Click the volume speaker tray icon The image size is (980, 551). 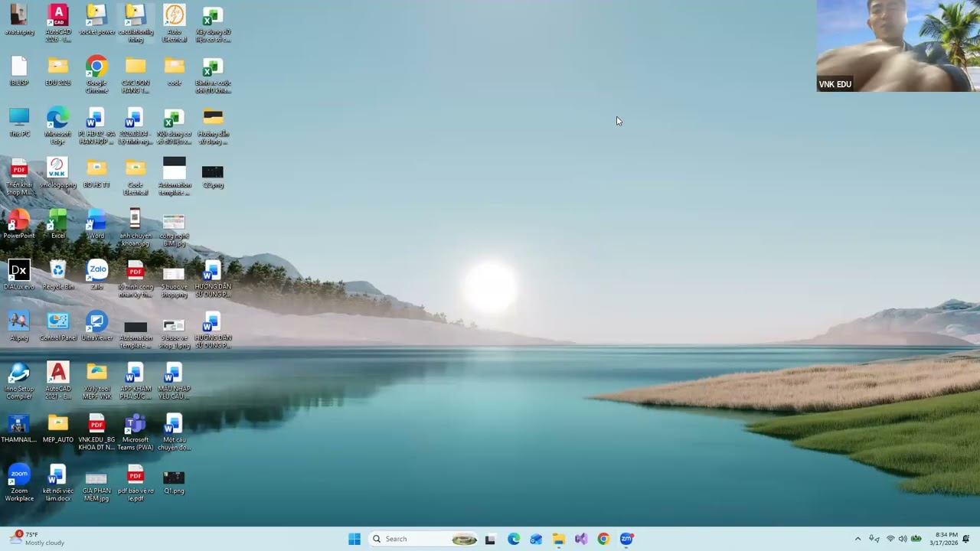(x=903, y=539)
